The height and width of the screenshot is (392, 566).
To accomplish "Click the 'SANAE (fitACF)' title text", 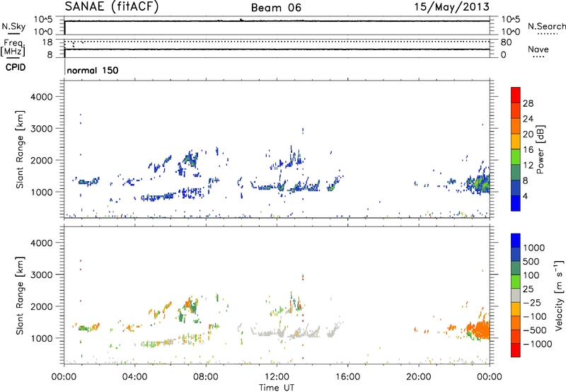I will 112,7.
